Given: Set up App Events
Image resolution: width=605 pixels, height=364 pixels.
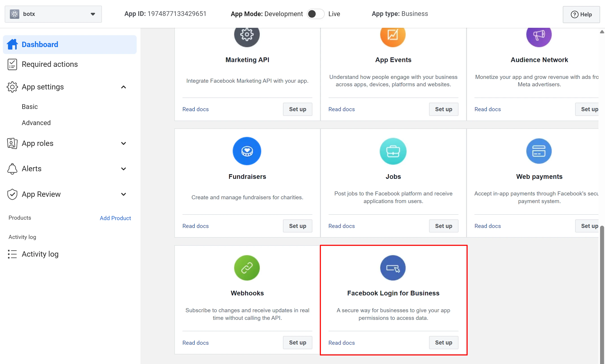Looking at the screenshot, I should (x=443, y=109).
